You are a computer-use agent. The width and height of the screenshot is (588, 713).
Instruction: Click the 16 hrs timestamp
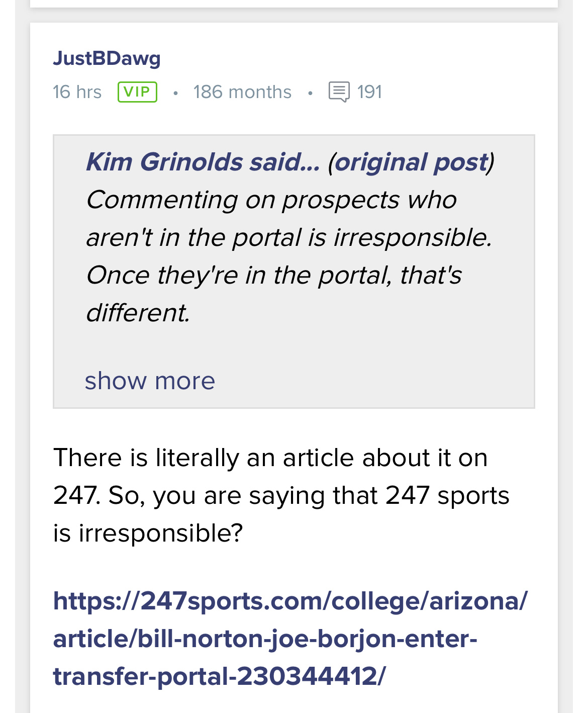[77, 92]
